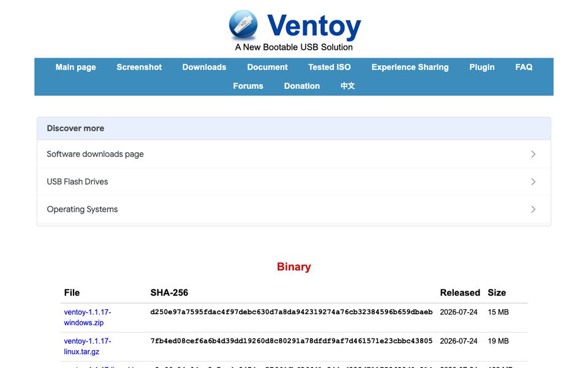
Task: Click the red Binary heading
Action: tap(294, 267)
